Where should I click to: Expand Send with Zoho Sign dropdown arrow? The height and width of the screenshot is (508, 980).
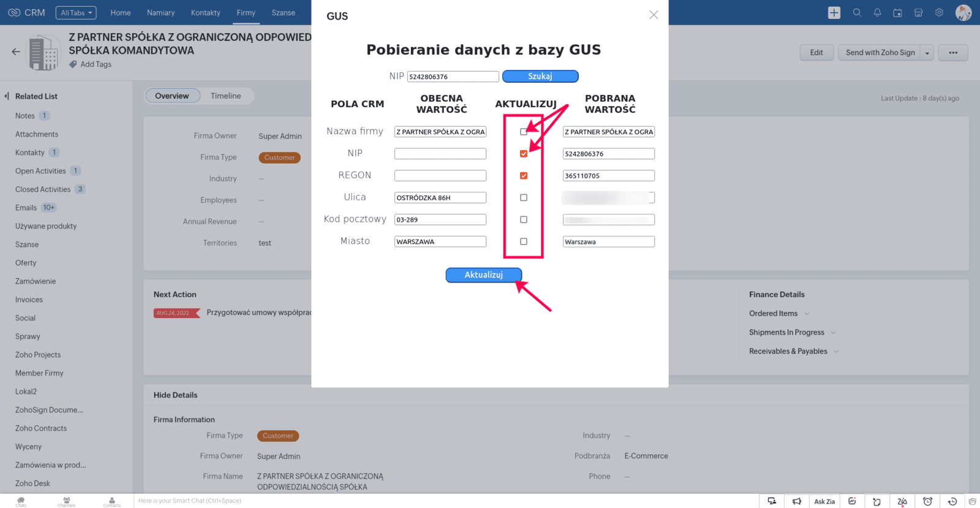click(x=927, y=53)
